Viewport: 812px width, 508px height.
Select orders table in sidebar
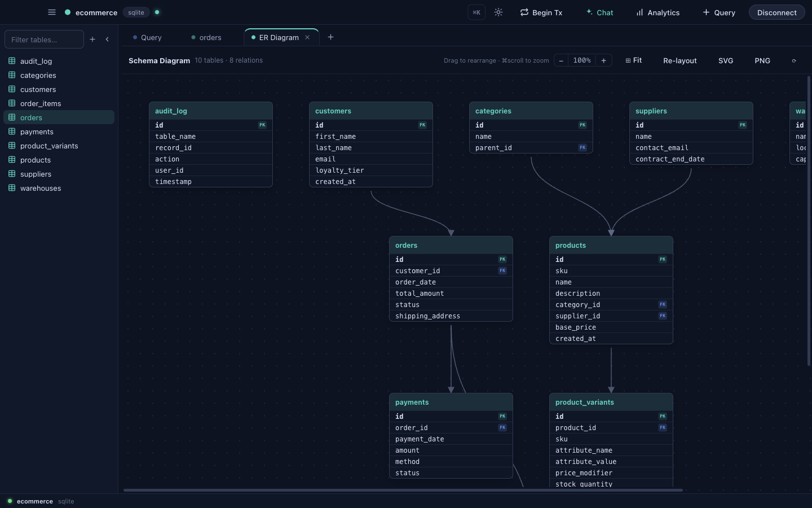point(59,117)
